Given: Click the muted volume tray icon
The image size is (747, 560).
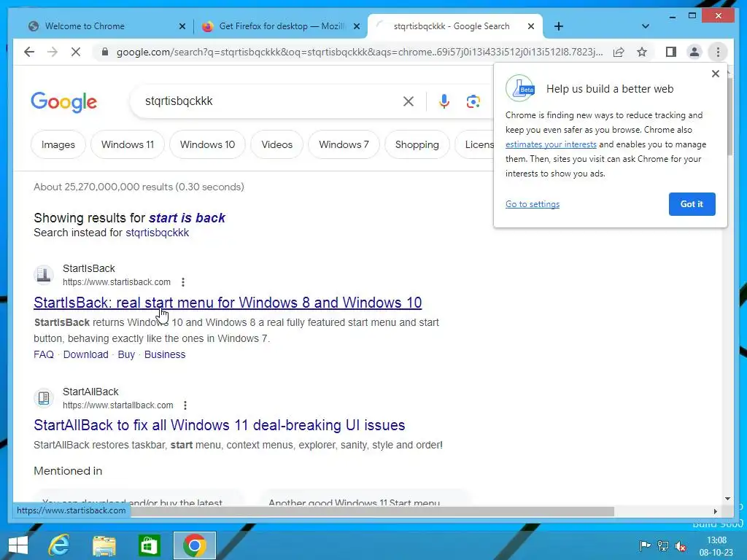Looking at the screenshot, I should [x=681, y=545].
